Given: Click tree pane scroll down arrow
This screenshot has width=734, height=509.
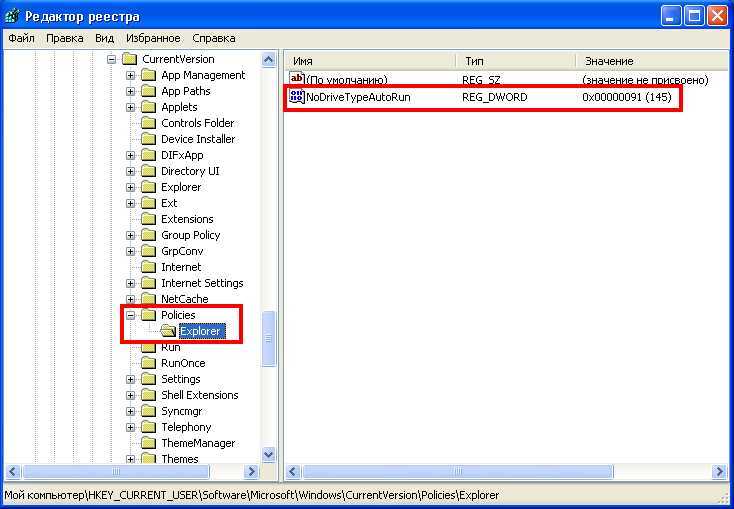Looking at the screenshot, I should (x=269, y=454).
